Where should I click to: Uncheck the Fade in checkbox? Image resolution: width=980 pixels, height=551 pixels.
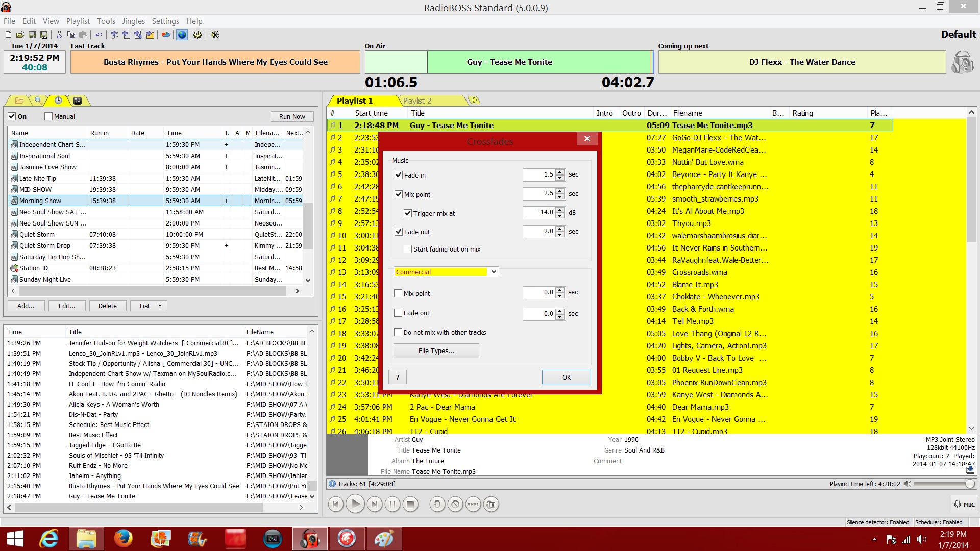coord(399,175)
